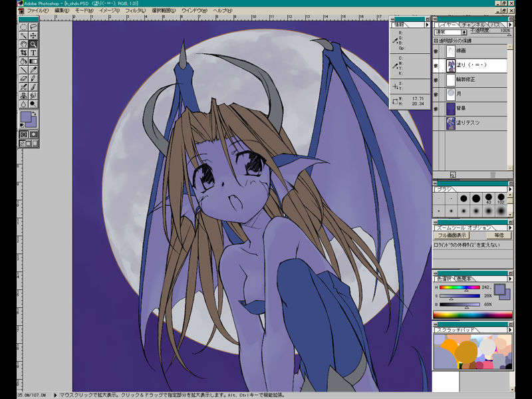Select the Crop tool
Image resolution: width=532 pixels, height=399 pixels.
[23, 53]
